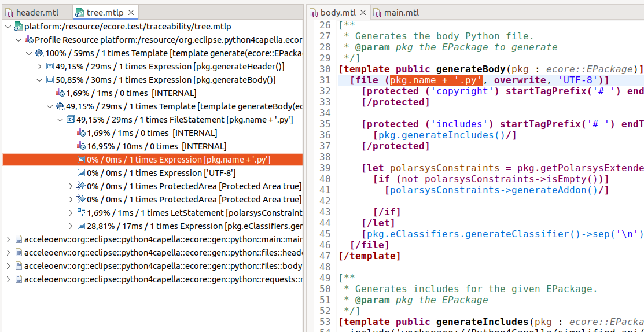This screenshot has height=332, width=644.
Task: Click the main.mtl tab file icon
Action: point(377,13)
